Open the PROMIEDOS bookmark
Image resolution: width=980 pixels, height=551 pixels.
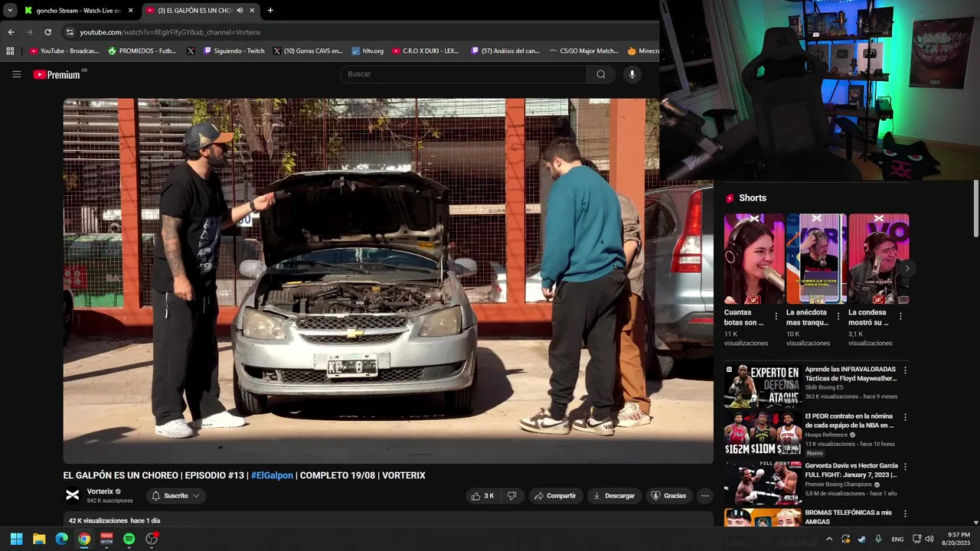pos(142,51)
